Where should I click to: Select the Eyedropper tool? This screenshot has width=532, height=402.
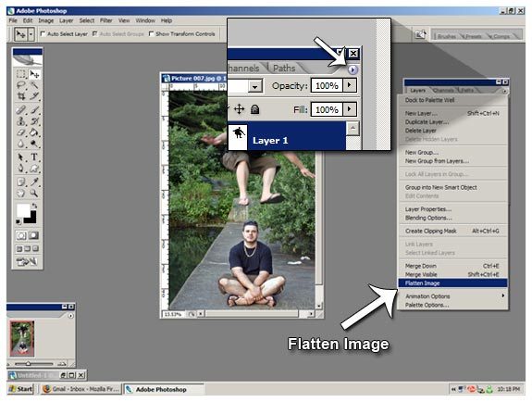(34, 182)
